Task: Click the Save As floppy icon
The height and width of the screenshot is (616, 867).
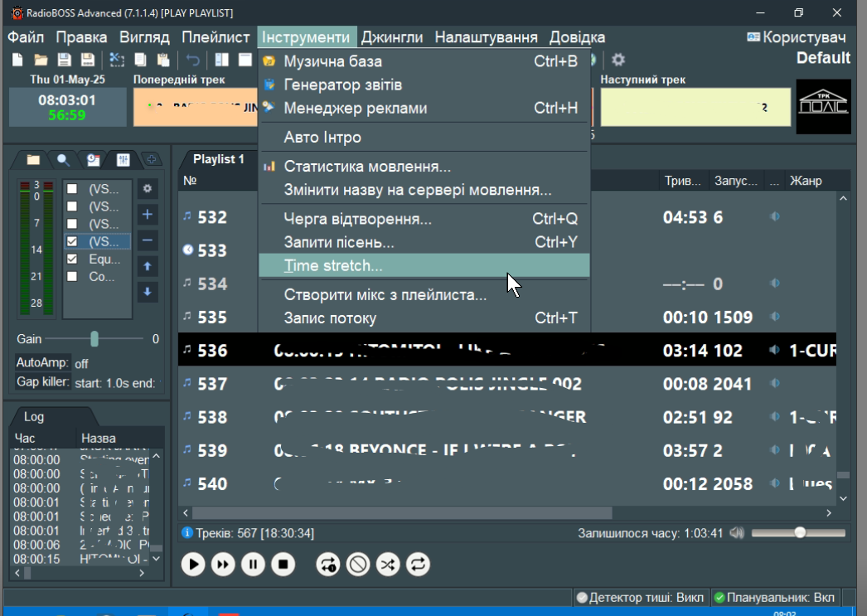Action: 87,60
